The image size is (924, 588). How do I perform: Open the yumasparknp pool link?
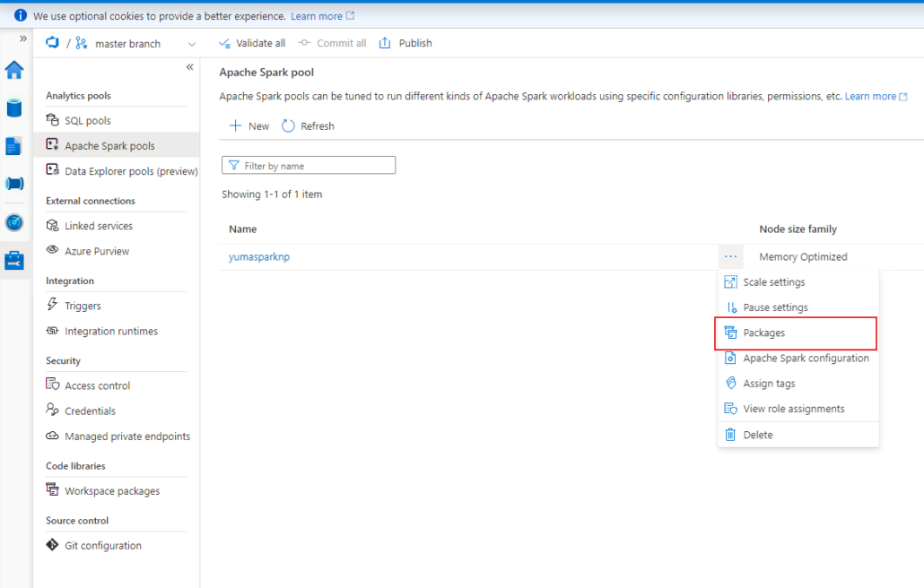pos(259,256)
